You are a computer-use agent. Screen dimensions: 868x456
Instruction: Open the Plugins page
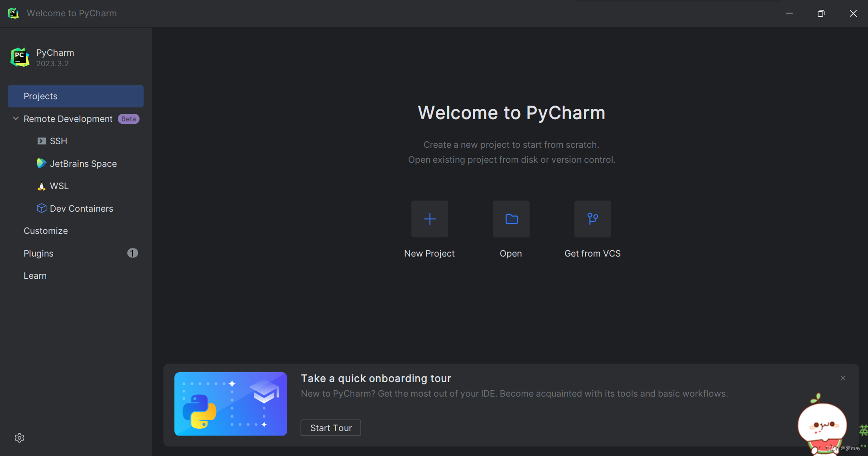coord(38,253)
